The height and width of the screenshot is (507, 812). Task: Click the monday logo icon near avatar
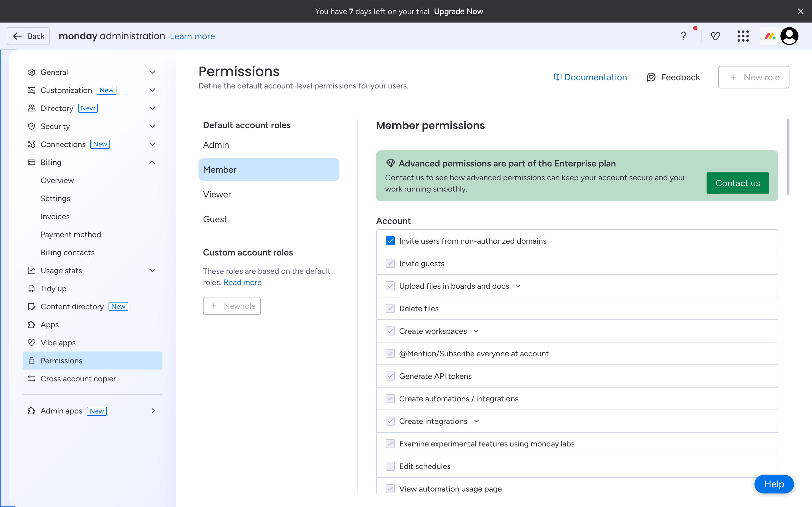(770, 36)
